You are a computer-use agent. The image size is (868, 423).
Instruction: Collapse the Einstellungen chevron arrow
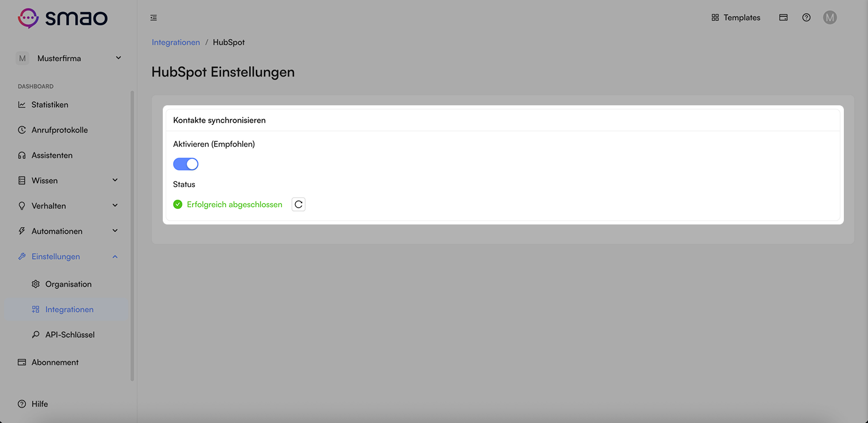[x=115, y=257]
